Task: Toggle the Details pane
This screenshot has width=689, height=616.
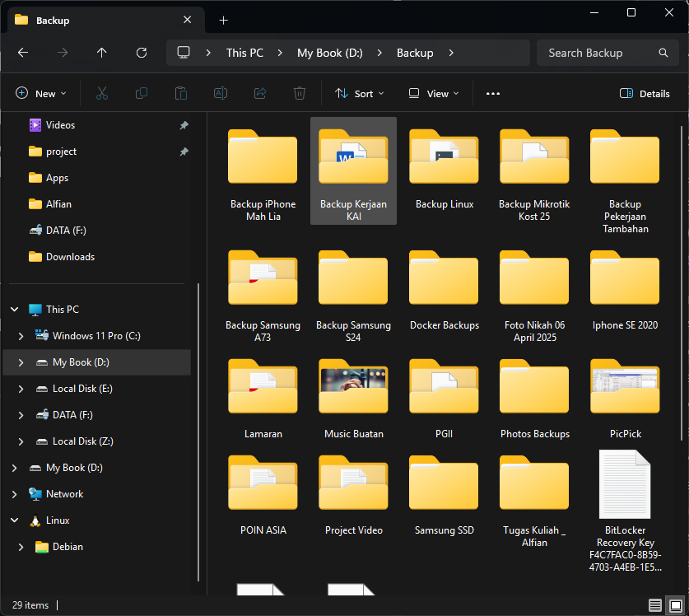Action: (x=645, y=93)
